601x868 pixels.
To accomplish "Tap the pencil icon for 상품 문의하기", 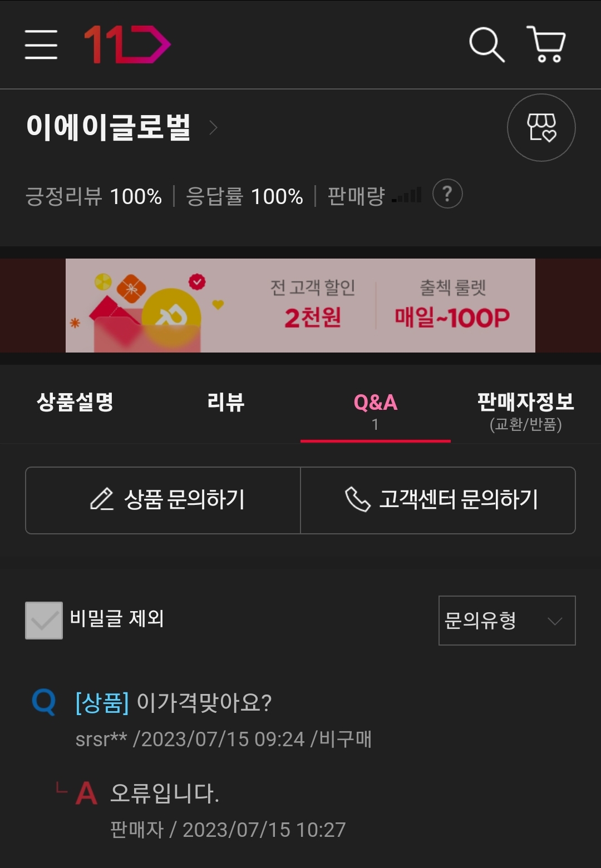I will point(102,499).
